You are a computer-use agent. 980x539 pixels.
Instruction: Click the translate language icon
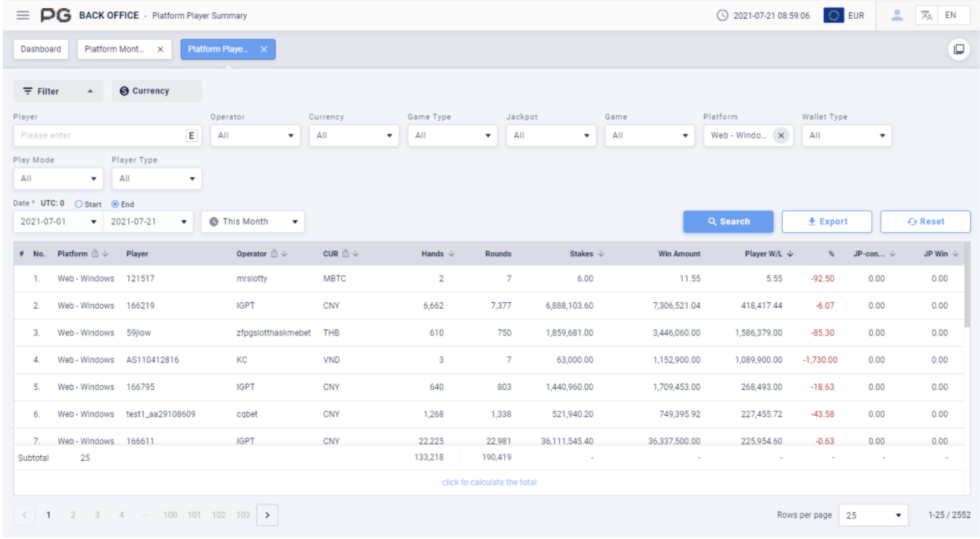tap(926, 15)
